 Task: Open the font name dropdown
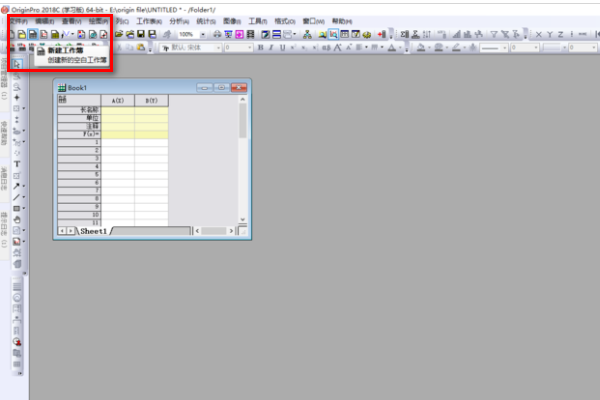(x=218, y=48)
